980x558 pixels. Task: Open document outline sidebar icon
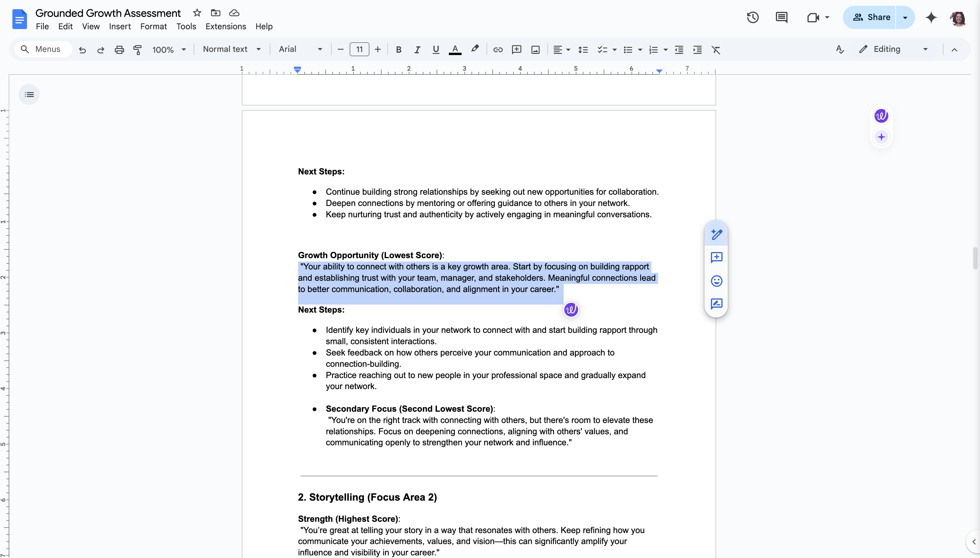pos(29,94)
